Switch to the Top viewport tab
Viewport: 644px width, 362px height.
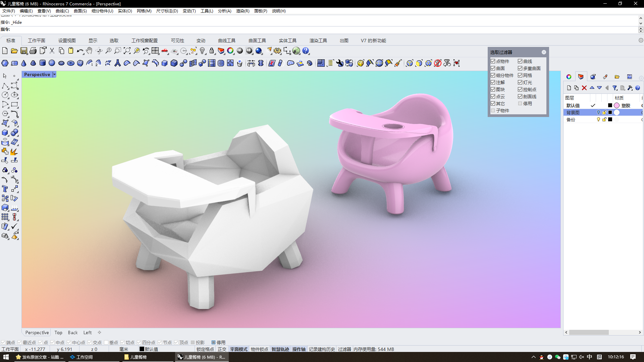click(x=58, y=333)
